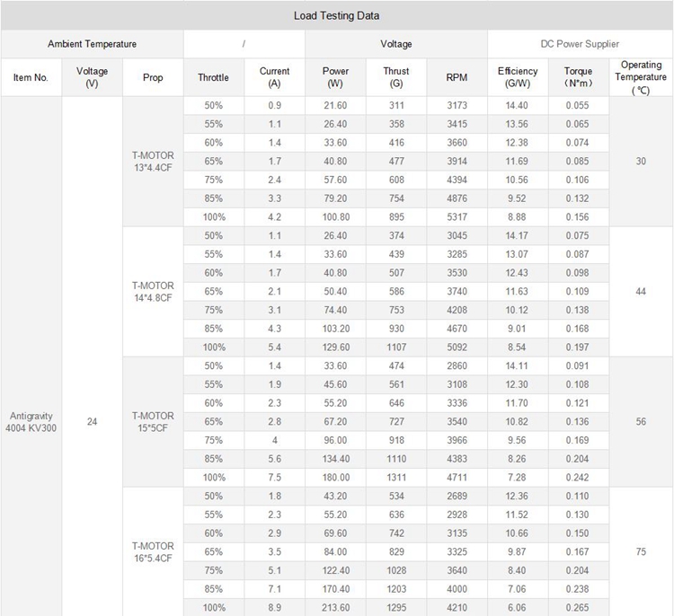674x616 pixels.
Task: Select the T-MOTOR 16*5.4CF prop cell
Action: click(x=153, y=551)
